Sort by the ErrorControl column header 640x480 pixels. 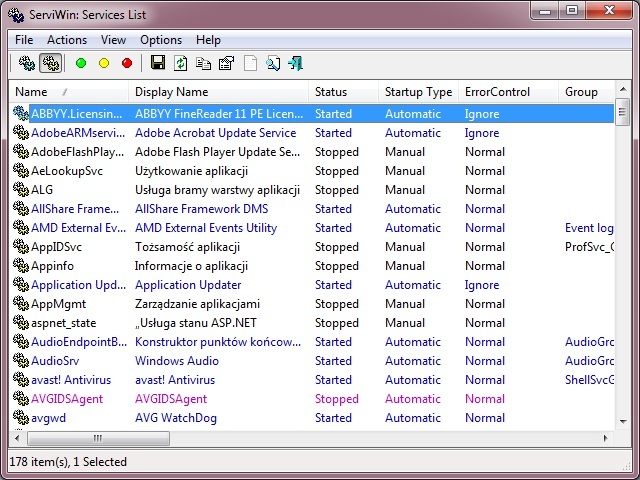508,92
